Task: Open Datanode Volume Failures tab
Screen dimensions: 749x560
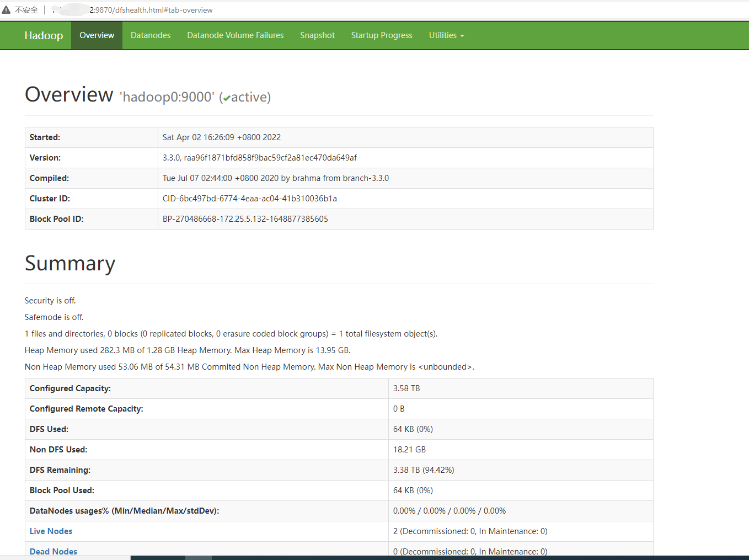Action: point(236,35)
